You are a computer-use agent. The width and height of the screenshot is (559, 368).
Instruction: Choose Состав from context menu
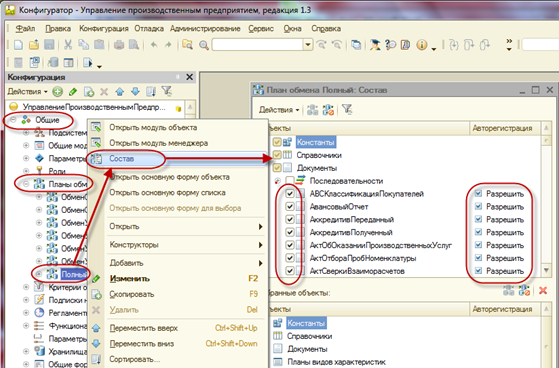[178, 159]
